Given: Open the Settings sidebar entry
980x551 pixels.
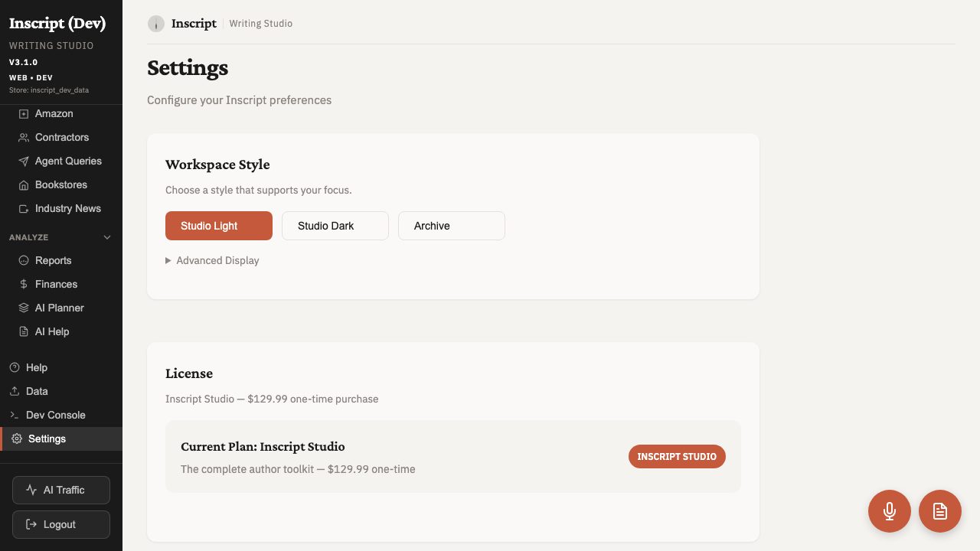Looking at the screenshot, I should tap(47, 439).
